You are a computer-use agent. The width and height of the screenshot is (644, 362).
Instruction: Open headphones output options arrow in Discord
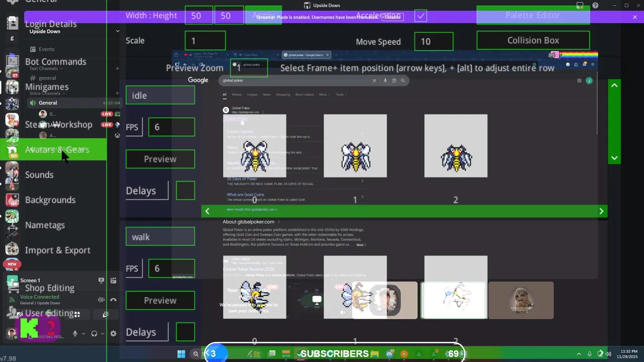pos(103,333)
